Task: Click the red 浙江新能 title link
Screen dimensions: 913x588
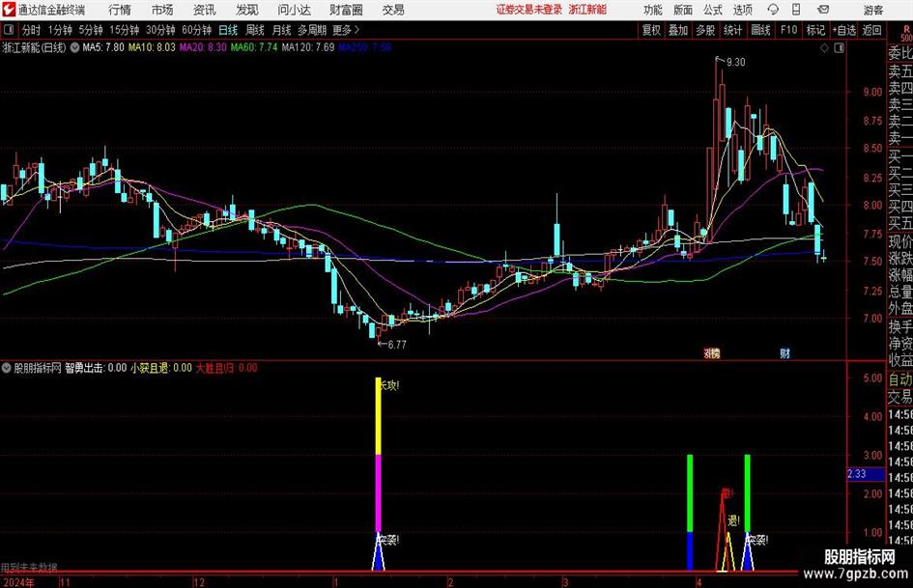Action: click(x=587, y=10)
